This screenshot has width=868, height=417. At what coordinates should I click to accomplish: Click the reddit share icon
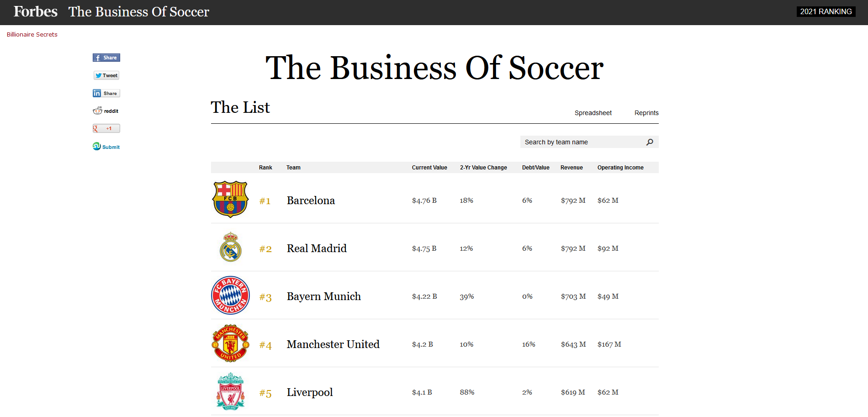[106, 111]
